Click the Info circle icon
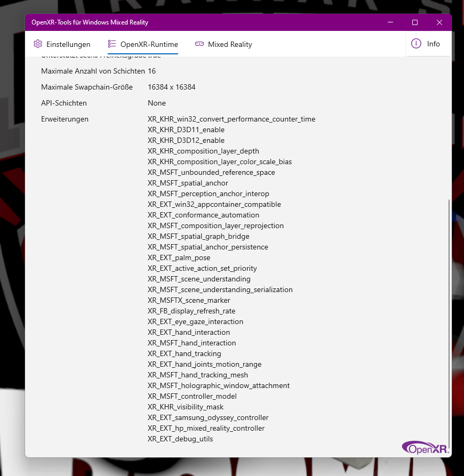Viewport: 464px width, 476px height. point(416,43)
